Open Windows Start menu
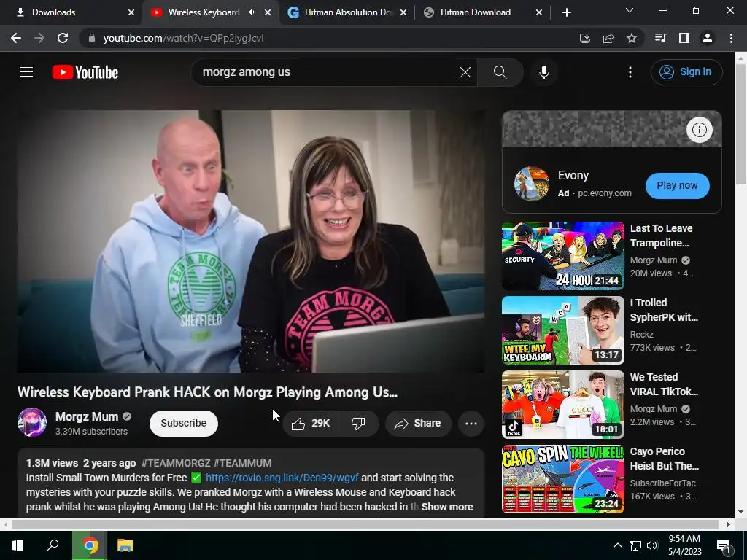The image size is (747, 560). (x=18, y=545)
